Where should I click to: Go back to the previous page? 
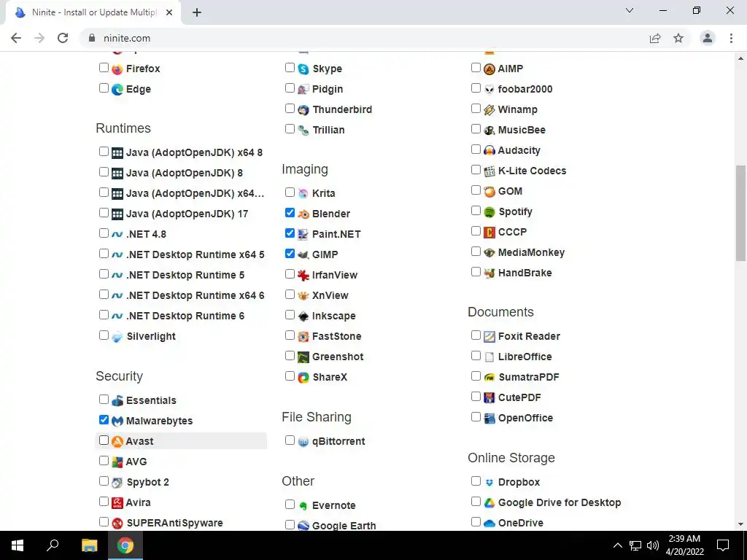pyautogui.click(x=16, y=38)
